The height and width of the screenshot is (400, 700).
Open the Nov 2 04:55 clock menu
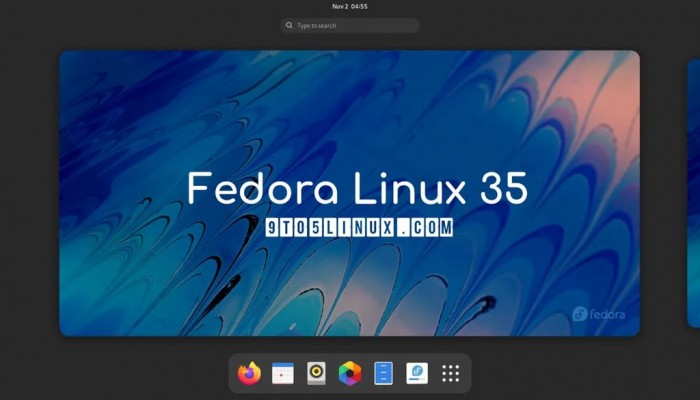350,6
